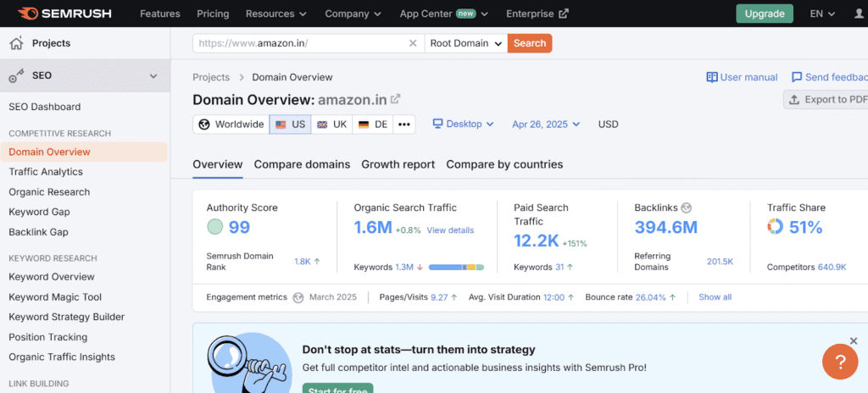The width and height of the screenshot is (868, 393).
Task: Expand the Desktop device dropdown
Action: point(463,124)
